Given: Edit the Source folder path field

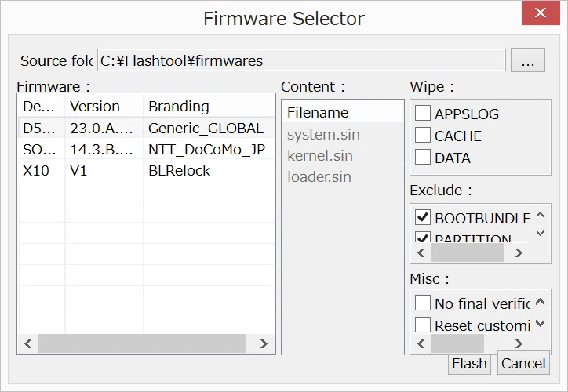Looking at the screenshot, I should tap(301, 60).
